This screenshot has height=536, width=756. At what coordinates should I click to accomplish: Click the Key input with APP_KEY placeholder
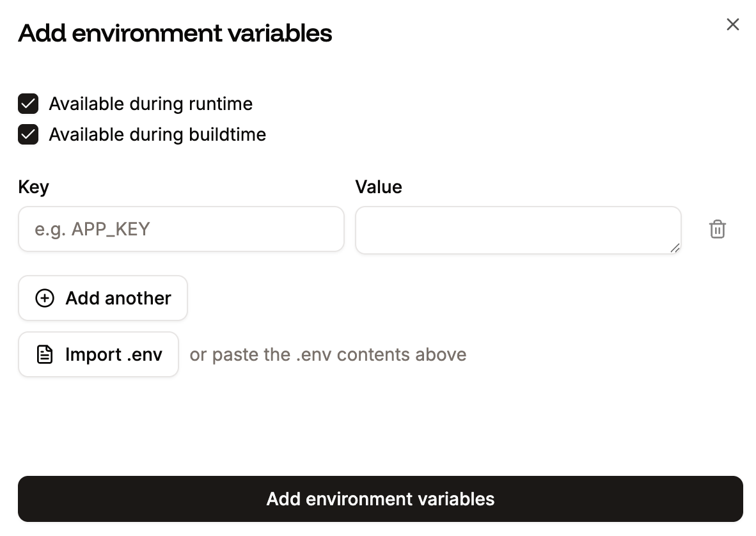[181, 229]
